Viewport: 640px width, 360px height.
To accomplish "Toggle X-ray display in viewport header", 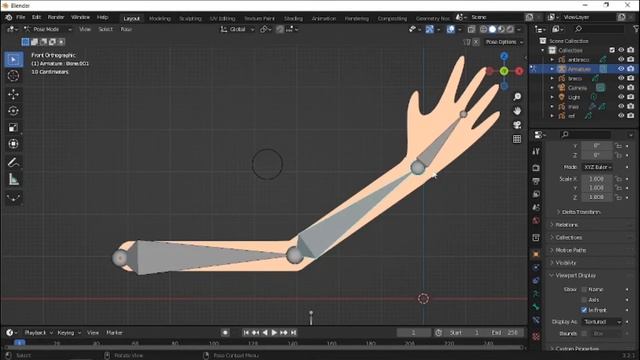I will (471, 29).
